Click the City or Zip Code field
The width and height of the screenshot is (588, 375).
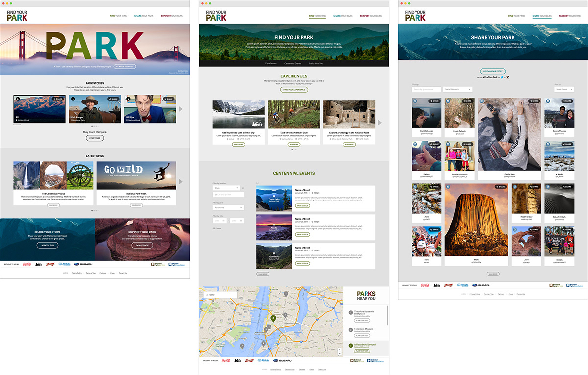pos(228,195)
